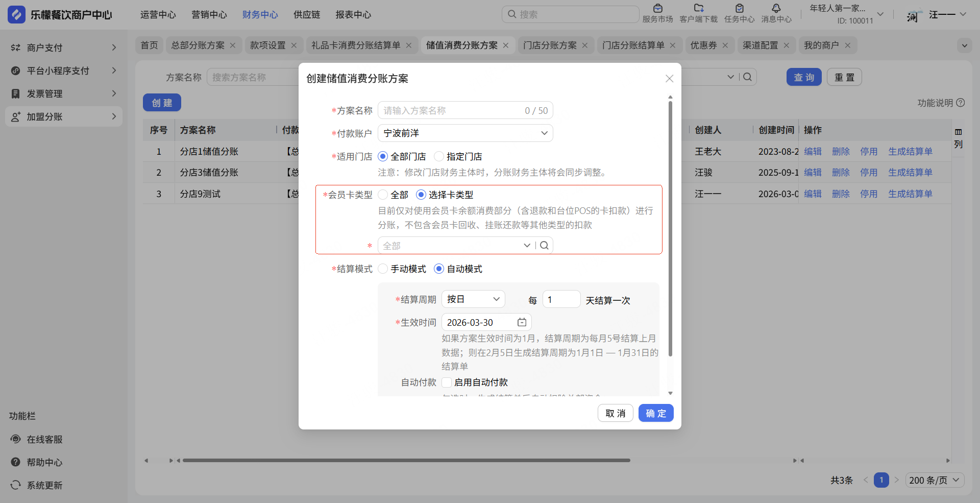Click the 方案名称 input in dialog
The height and width of the screenshot is (503, 980).
(x=465, y=110)
